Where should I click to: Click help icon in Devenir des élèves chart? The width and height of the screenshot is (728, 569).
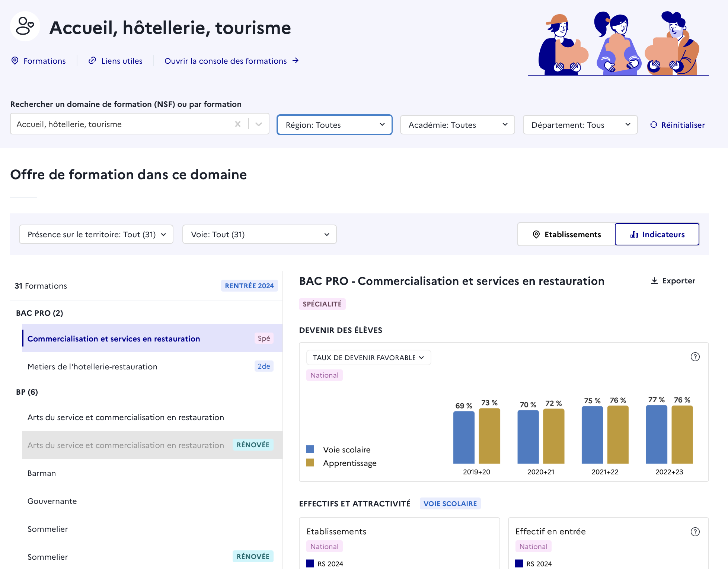point(695,357)
